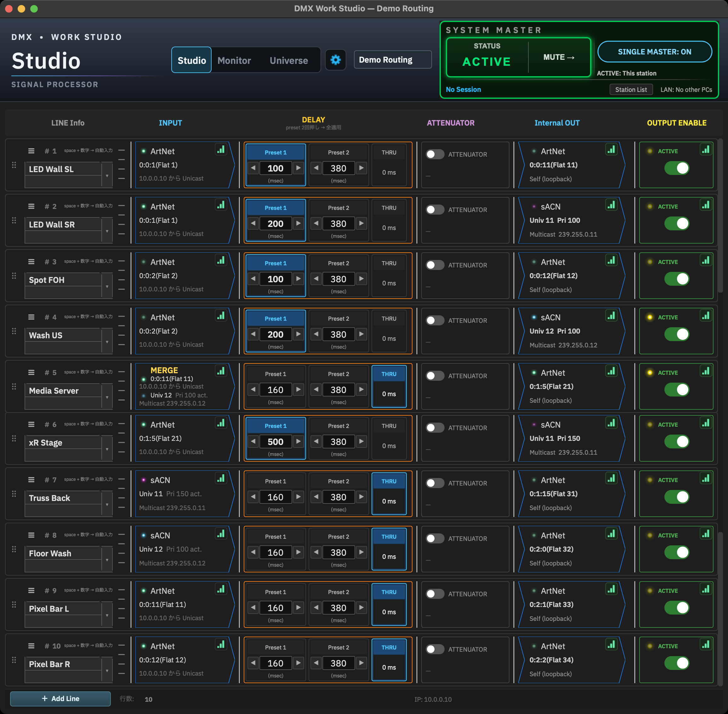
Task: Grab drag handle of Media Server row
Action: point(14,386)
